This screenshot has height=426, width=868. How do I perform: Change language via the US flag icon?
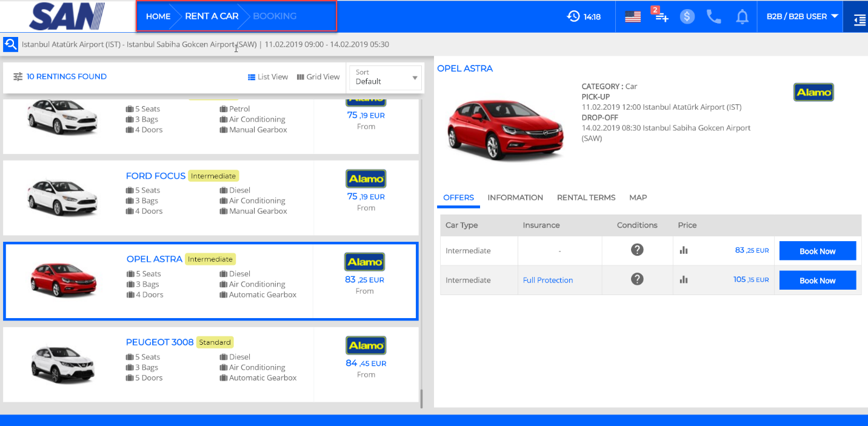pos(633,17)
